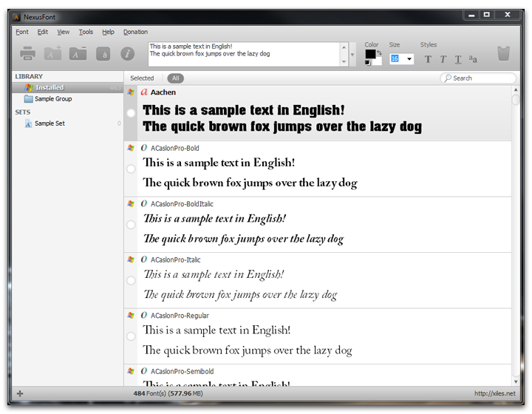Open the Tools menu
The width and height of the screenshot is (532, 414).
click(x=86, y=32)
